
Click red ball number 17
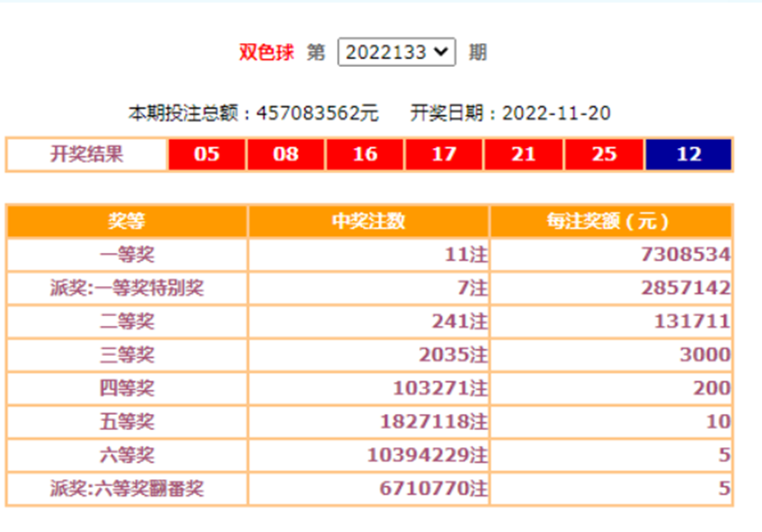[444, 155]
